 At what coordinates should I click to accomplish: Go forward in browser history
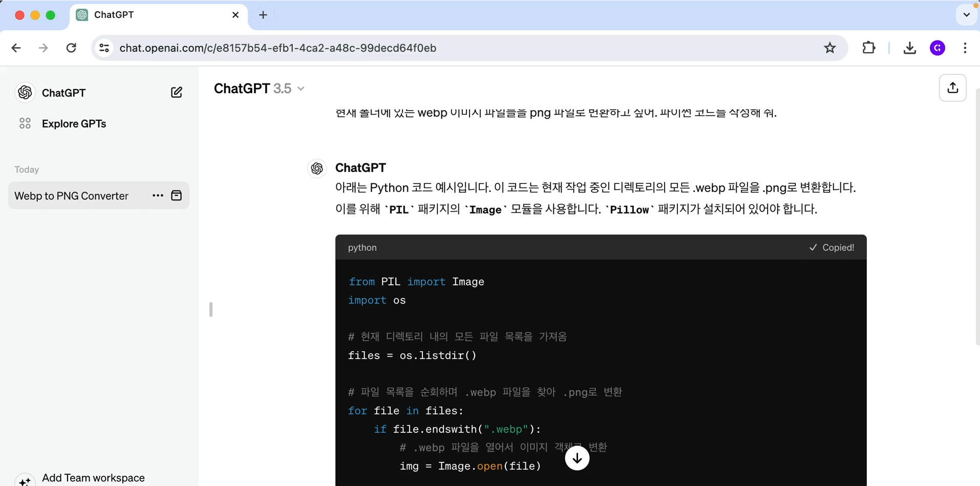click(44, 48)
